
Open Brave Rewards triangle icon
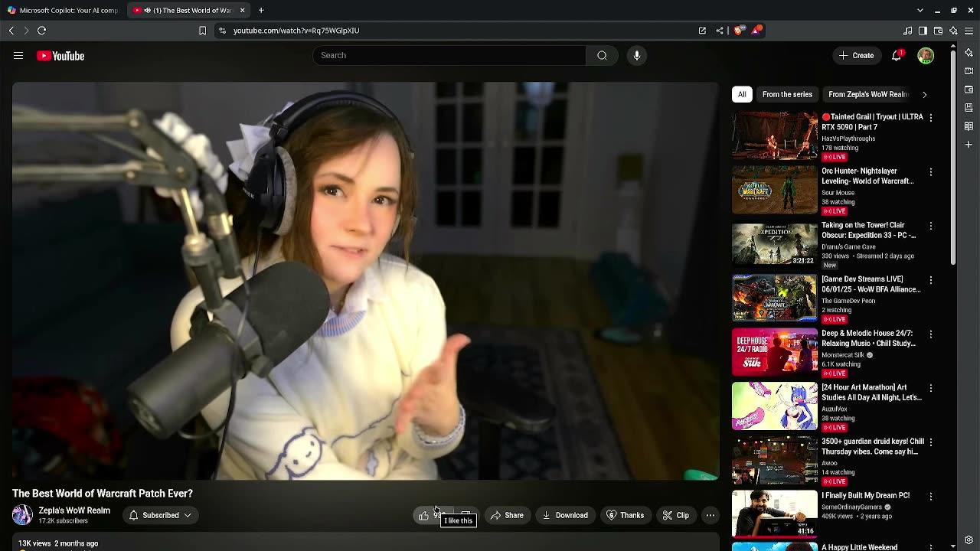coord(756,30)
